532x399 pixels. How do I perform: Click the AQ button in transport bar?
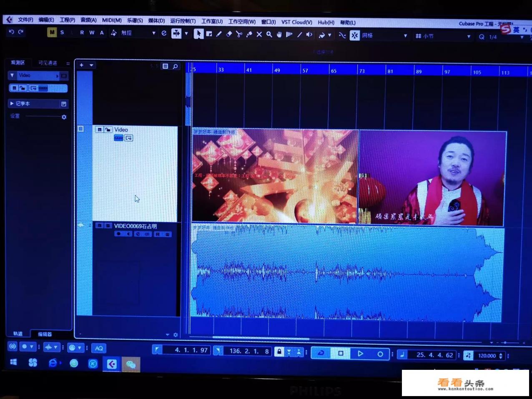pos(99,348)
